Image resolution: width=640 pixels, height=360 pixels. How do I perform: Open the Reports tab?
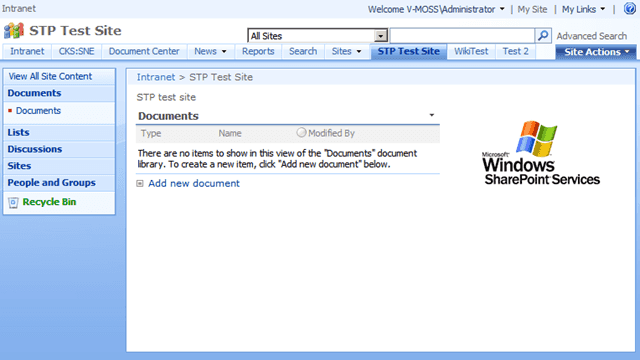258,51
